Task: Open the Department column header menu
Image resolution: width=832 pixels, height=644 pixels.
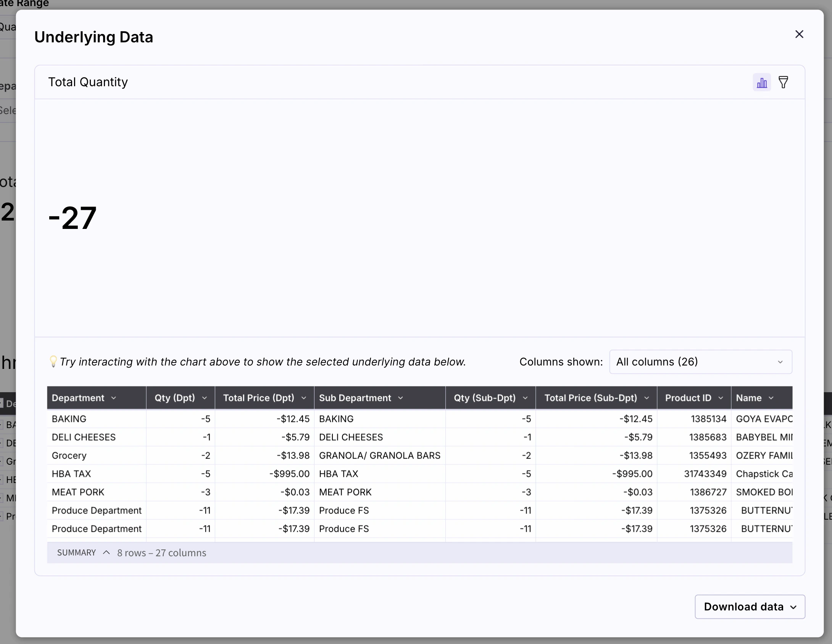Action: [114, 398]
